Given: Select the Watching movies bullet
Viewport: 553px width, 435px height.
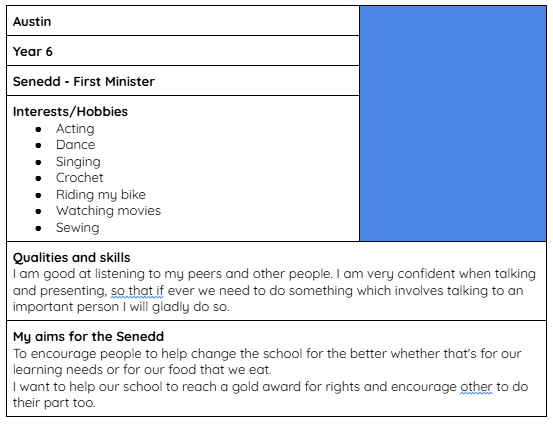Looking at the screenshot, I should tap(108, 211).
